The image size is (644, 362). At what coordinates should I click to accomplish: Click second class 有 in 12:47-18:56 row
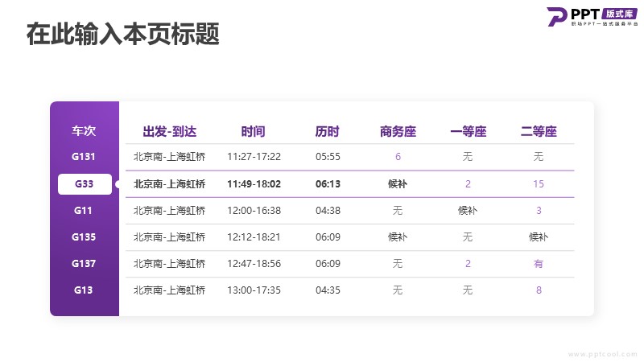pyautogui.click(x=539, y=264)
